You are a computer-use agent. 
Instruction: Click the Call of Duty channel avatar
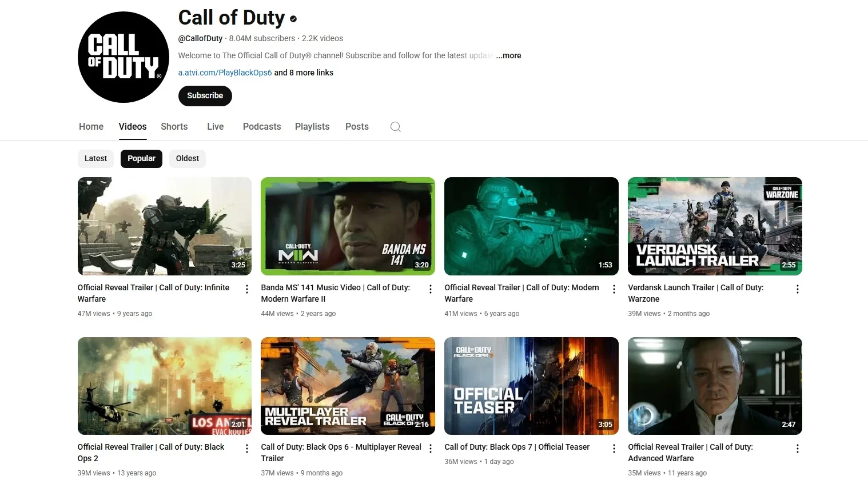pos(124,57)
